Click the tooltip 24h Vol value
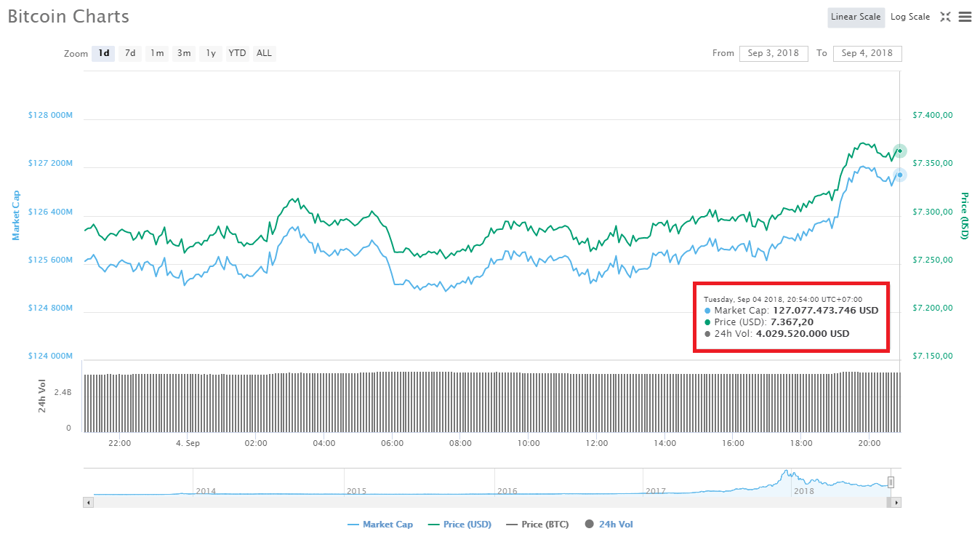This screenshot has width=980, height=534. (803, 334)
